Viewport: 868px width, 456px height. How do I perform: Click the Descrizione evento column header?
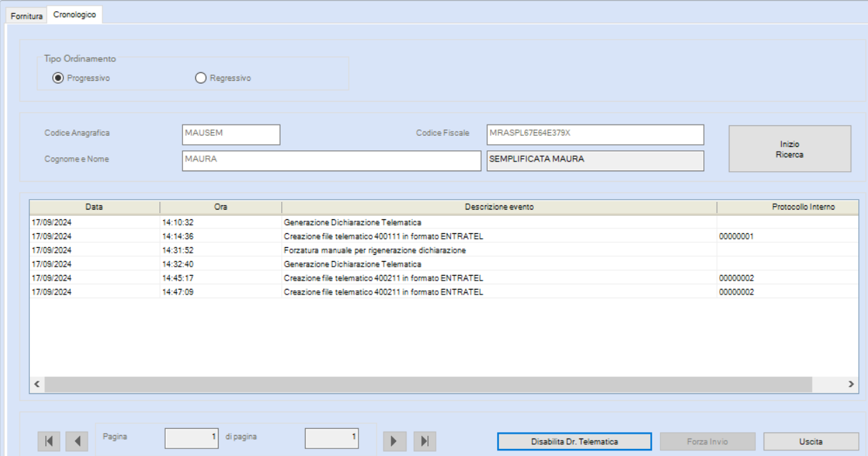[x=499, y=207]
